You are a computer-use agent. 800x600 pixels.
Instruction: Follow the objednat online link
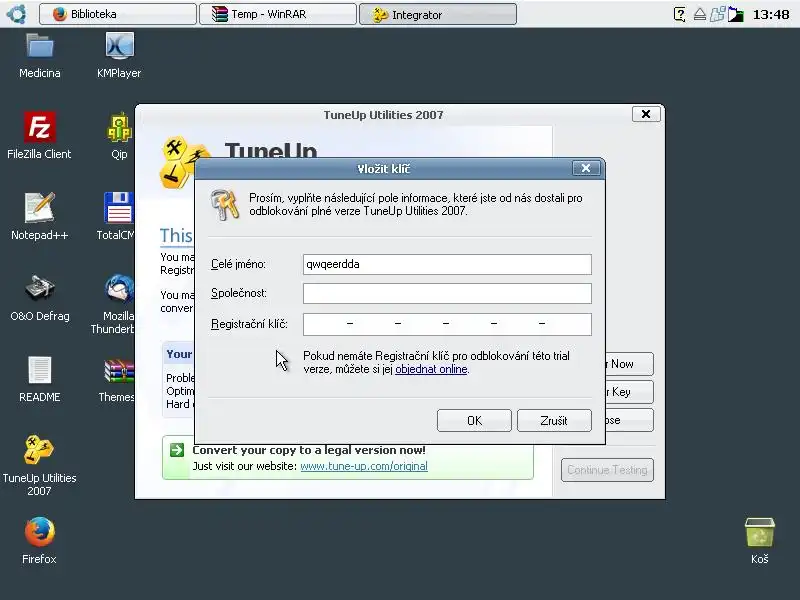pyautogui.click(x=431, y=369)
